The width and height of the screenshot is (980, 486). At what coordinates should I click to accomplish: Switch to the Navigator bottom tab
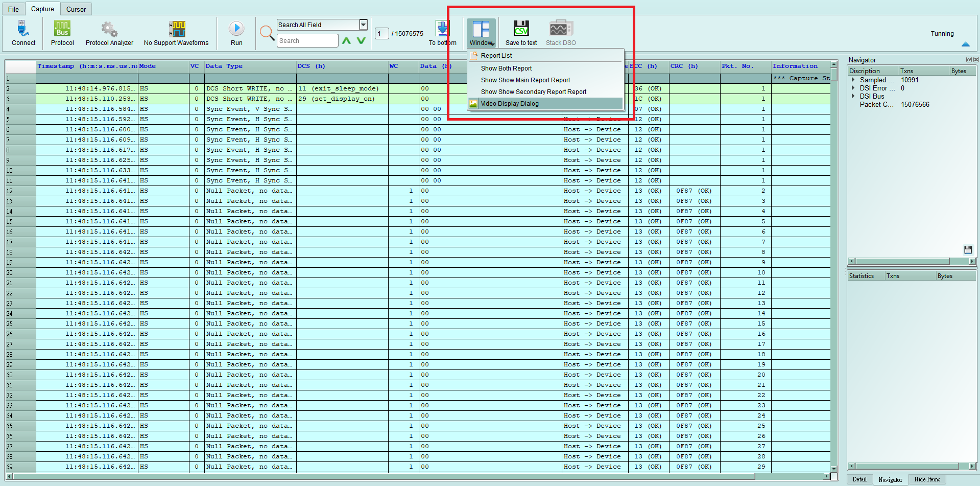890,479
